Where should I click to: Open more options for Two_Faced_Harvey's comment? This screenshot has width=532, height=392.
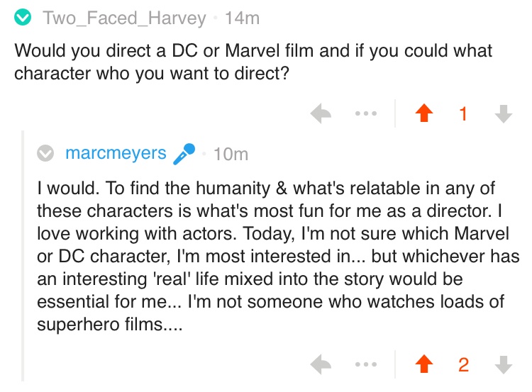(367, 114)
